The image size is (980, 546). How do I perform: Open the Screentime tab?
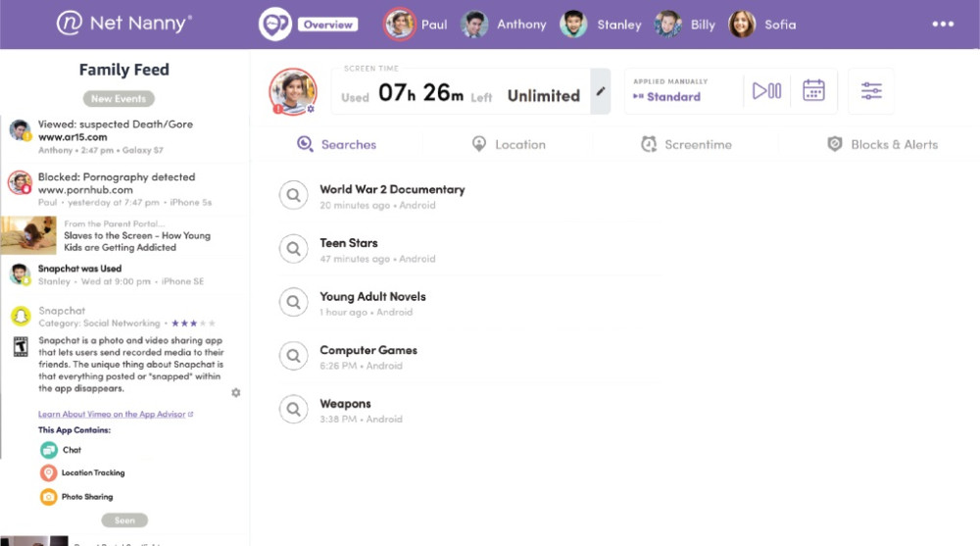686,144
